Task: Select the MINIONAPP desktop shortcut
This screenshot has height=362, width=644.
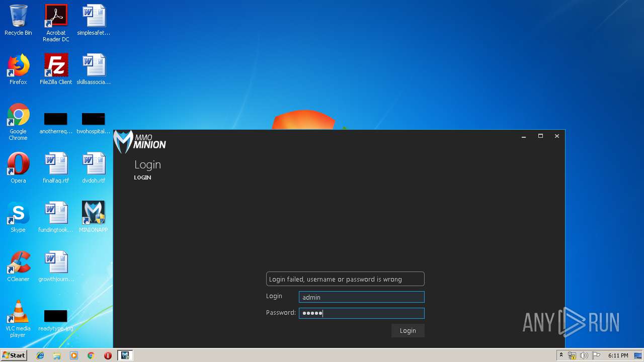Action: [x=94, y=217]
